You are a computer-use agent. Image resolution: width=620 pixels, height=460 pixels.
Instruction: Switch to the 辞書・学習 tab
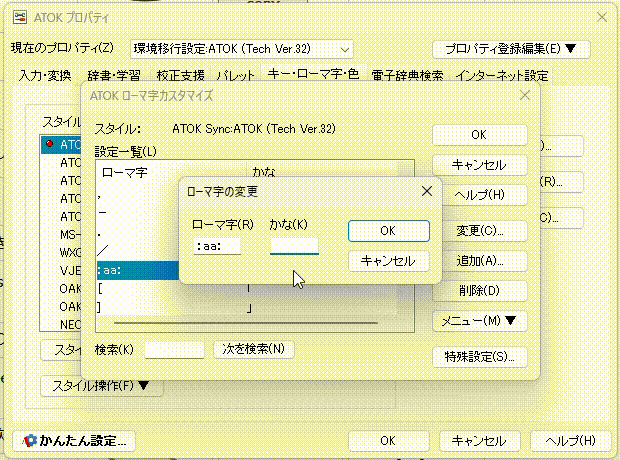tap(114, 75)
